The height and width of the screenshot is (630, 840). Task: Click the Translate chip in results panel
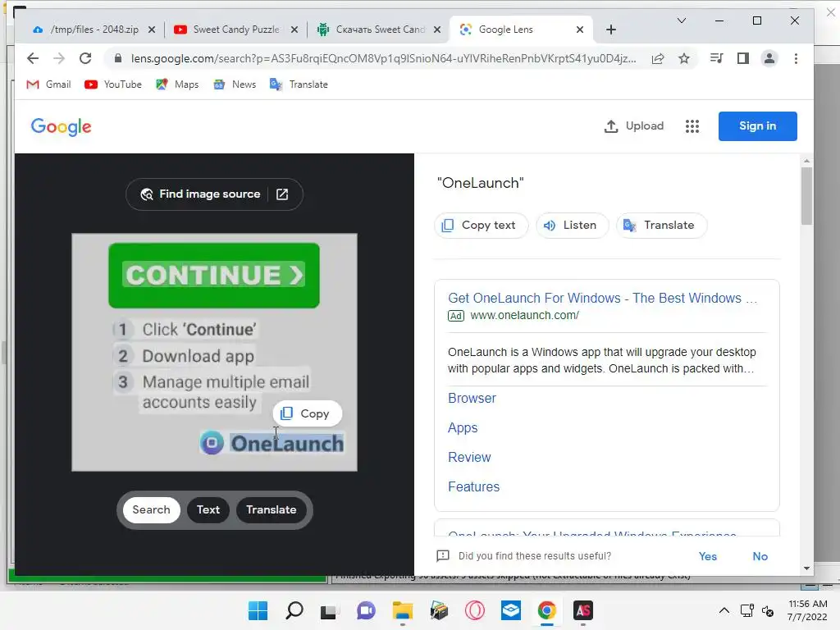coord(661,226)
